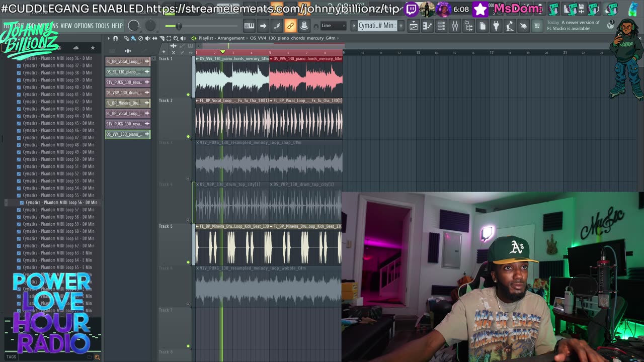The image size is (644, 362).
Task: Select OS_SS_130_piano clip in the picker
Action: click(127, 72)
